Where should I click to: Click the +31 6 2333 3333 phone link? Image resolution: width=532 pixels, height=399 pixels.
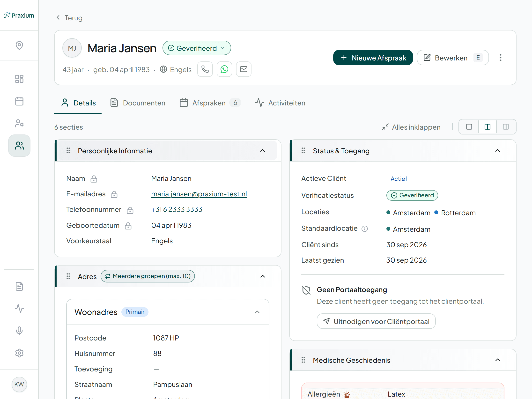click(177, 209)
